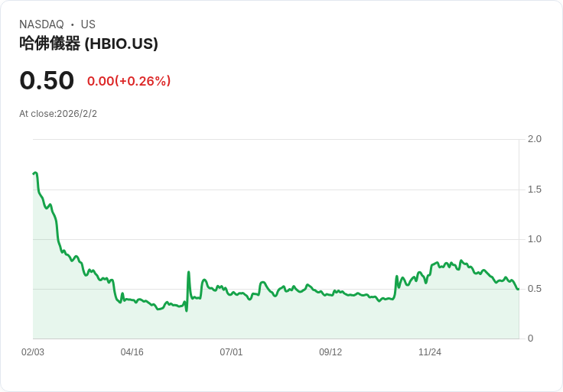
Task: Click the 1.5 price axis label
Action: [534, 190]
